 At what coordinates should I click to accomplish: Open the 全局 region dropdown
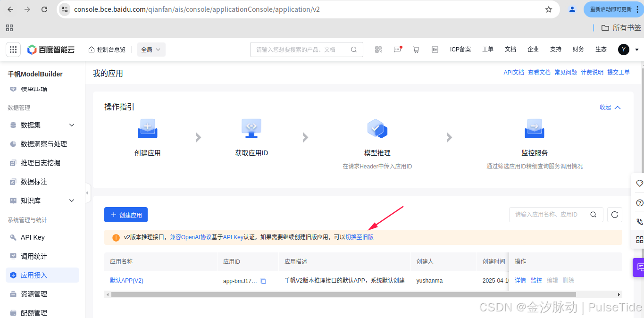point(151,50)
